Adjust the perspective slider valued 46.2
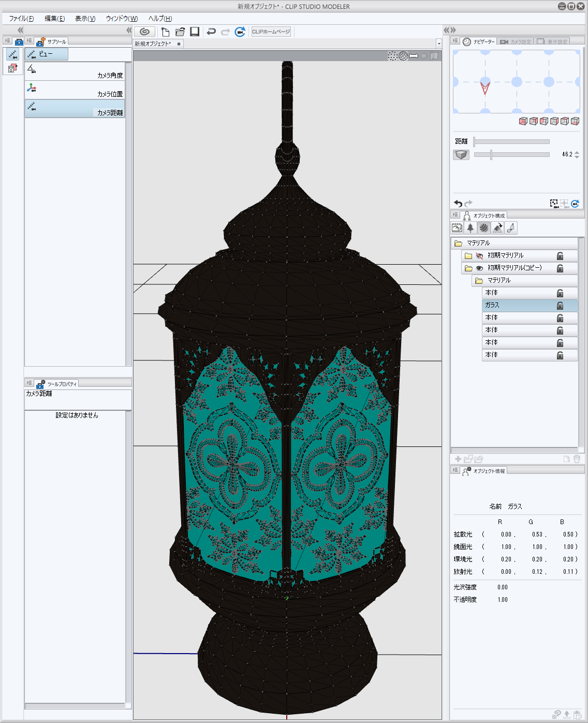 point(511,154)
